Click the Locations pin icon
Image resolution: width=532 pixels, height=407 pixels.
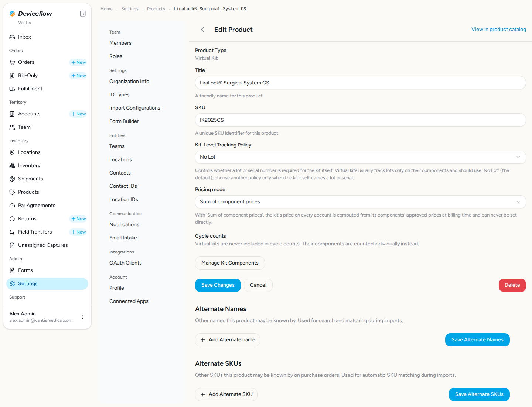tap(12, 152)
